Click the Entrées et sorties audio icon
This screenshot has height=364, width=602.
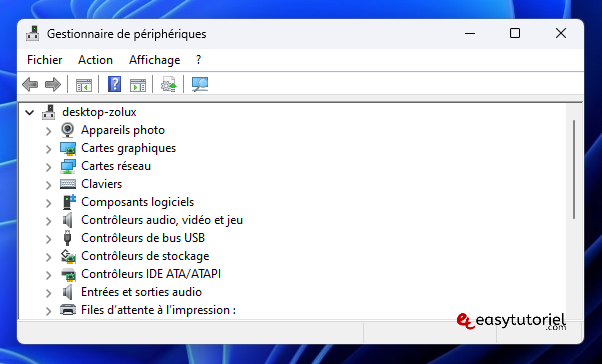coord(68,292)
